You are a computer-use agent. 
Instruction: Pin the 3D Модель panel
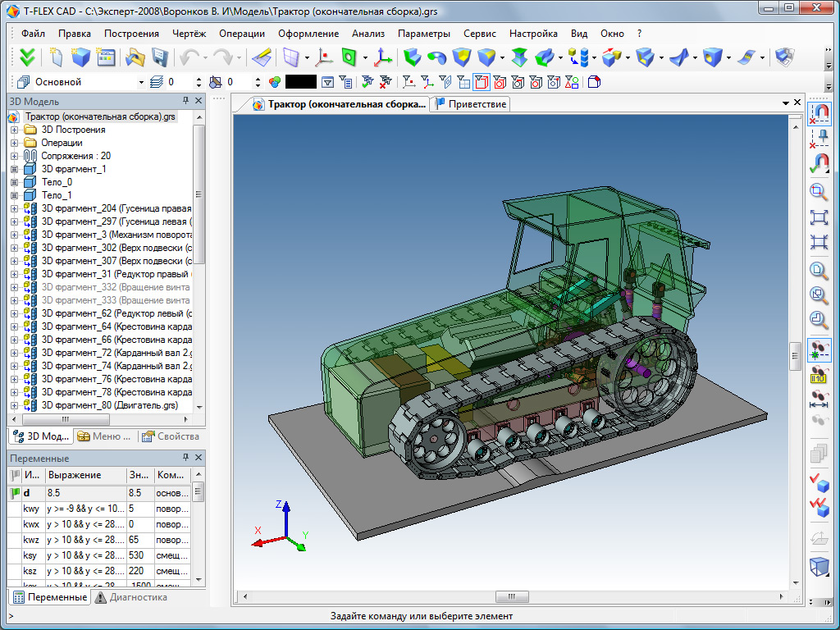tap(185, 101)
